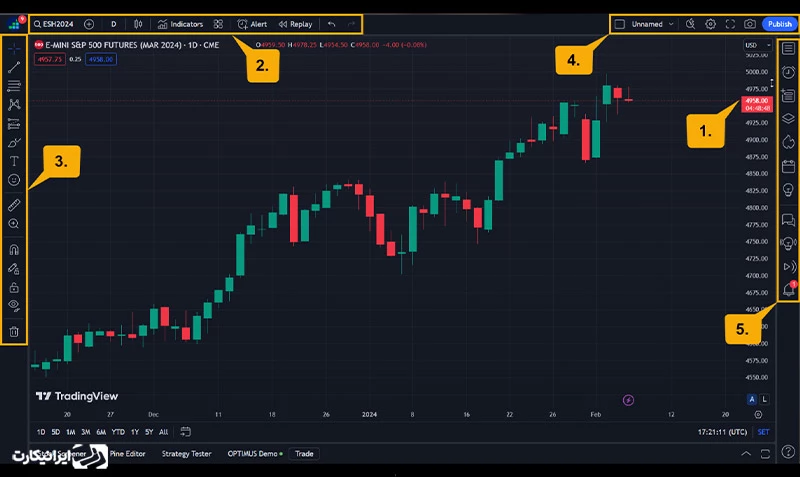
Task: Hide all drawings with eye icon
Action: 14,306
